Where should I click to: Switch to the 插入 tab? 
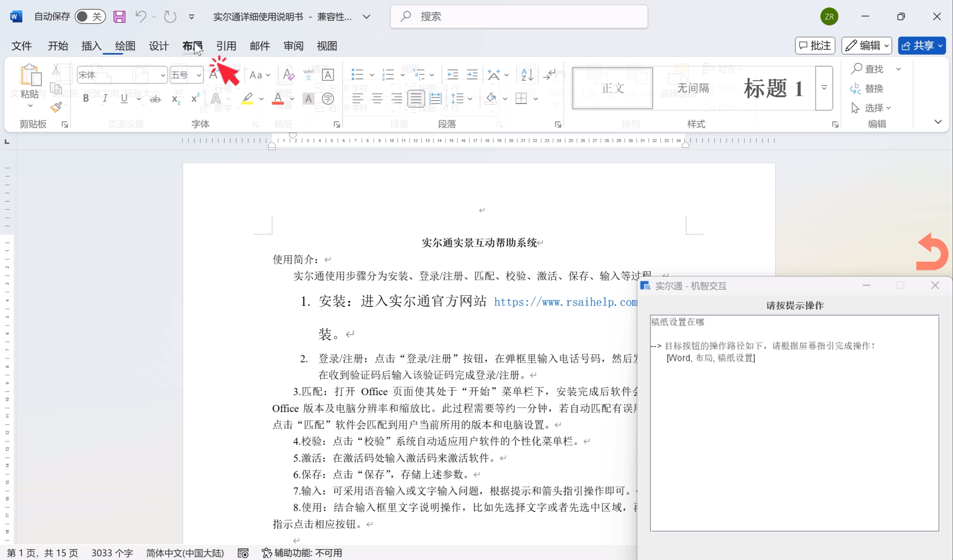coord(92,46)
